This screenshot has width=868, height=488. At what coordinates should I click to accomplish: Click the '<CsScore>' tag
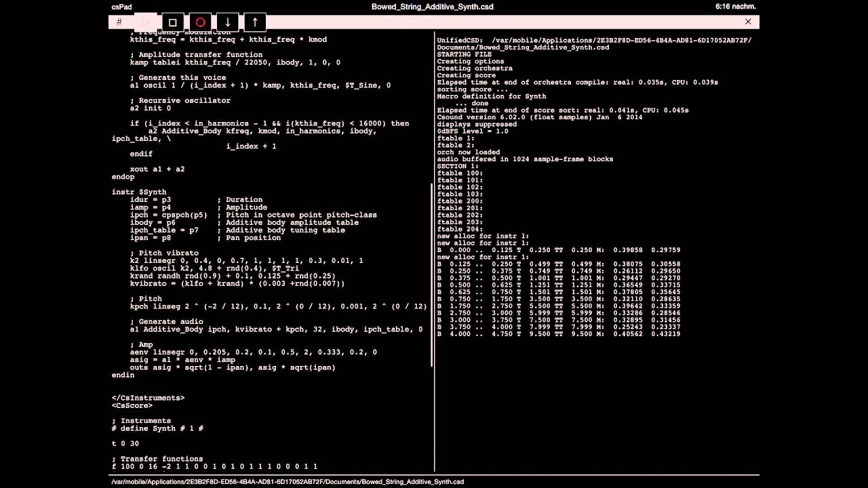pyautogui.click(x=132, y=405)
